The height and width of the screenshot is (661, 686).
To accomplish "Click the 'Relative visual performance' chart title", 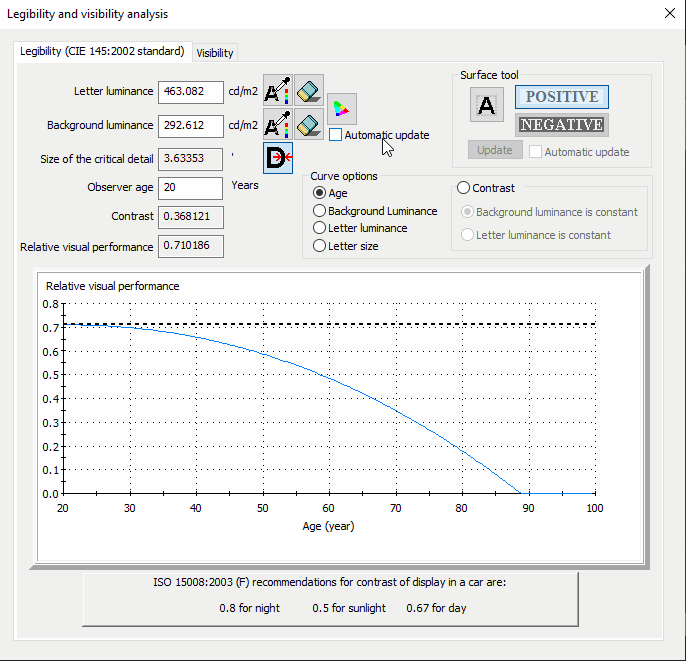I will pyautogui.click(x=112, y=286).
